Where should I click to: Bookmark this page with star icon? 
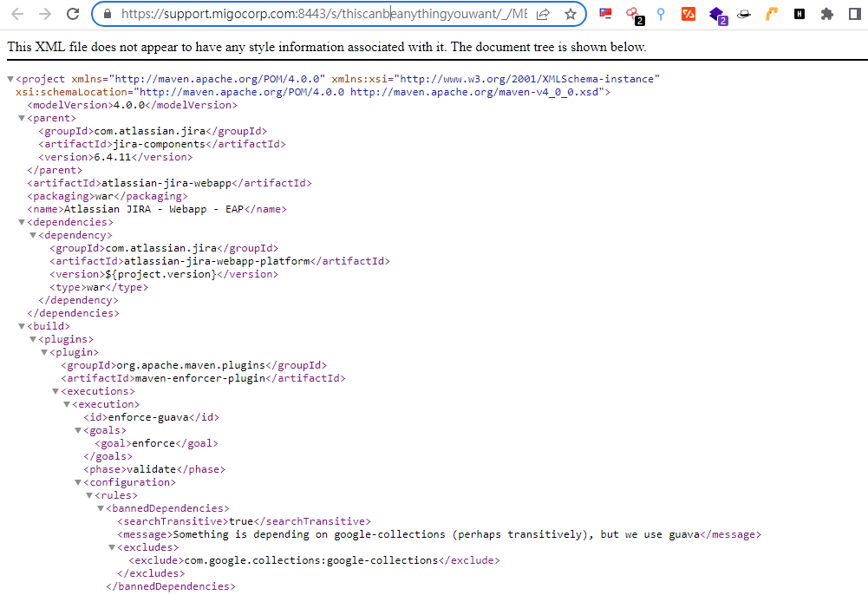[x=571, y=14]
